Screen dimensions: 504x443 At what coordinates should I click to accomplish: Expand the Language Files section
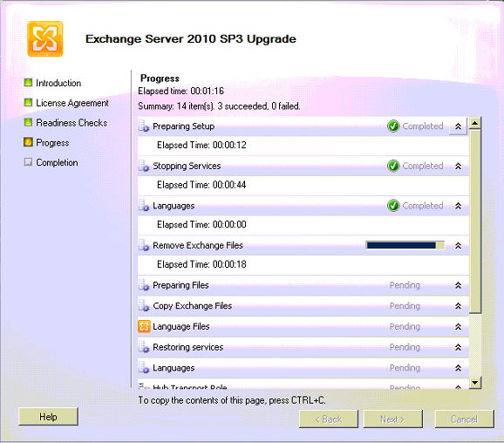click(x=458, y=327)
